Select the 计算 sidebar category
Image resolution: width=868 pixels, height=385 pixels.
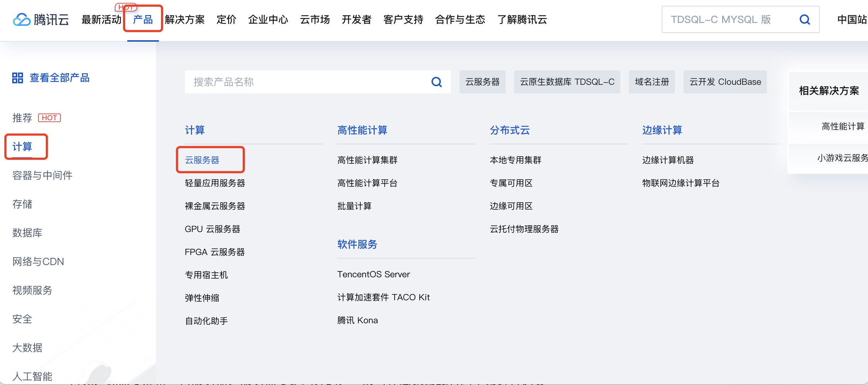click(22, 147)
